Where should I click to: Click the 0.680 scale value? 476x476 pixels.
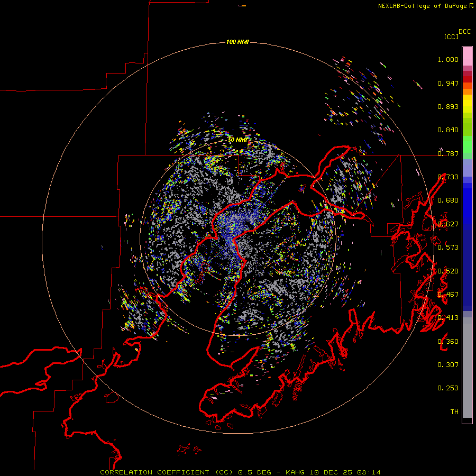[x=448, y=200]
